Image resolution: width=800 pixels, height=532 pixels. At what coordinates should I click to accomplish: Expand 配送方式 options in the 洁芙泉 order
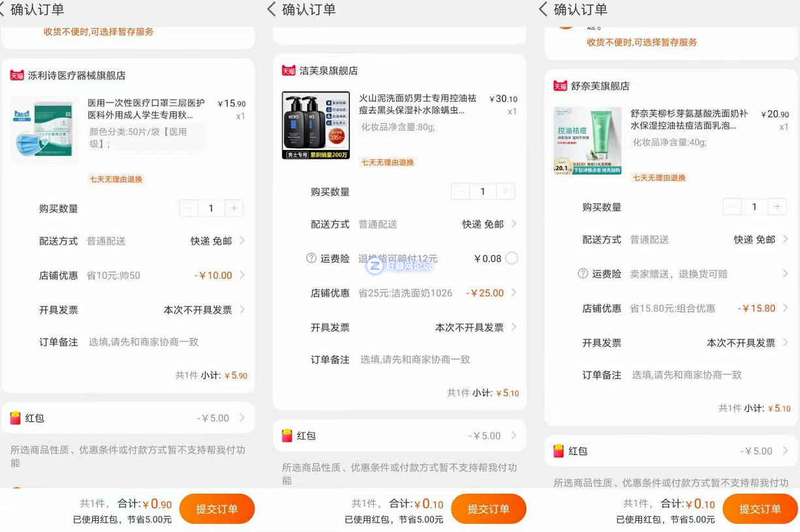[x=514, y=224]
